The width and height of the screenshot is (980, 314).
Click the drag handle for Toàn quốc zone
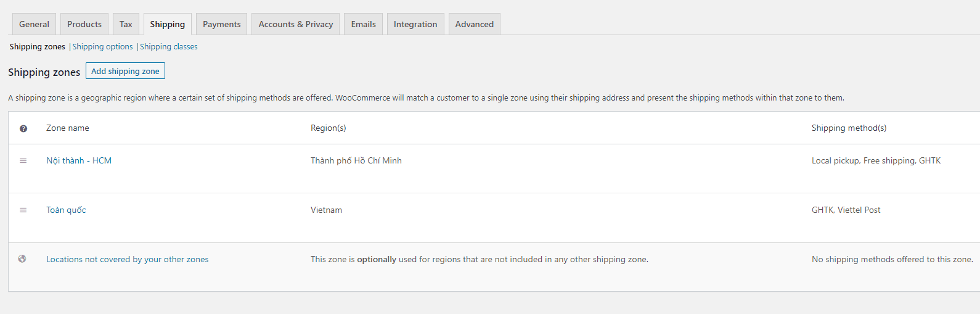[23, 210]
